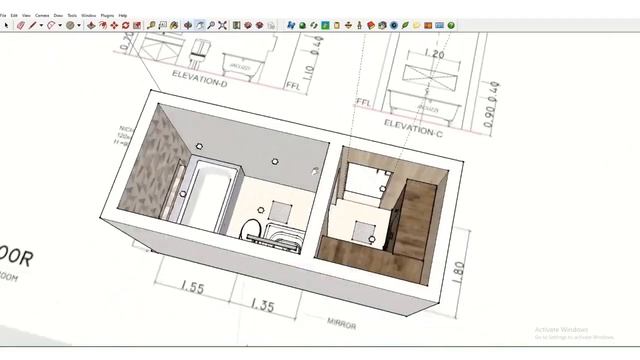This screenshot has width=640, height=360.
Task: Expand the Arc tool dropdown arrow
Action: point(60,25)
